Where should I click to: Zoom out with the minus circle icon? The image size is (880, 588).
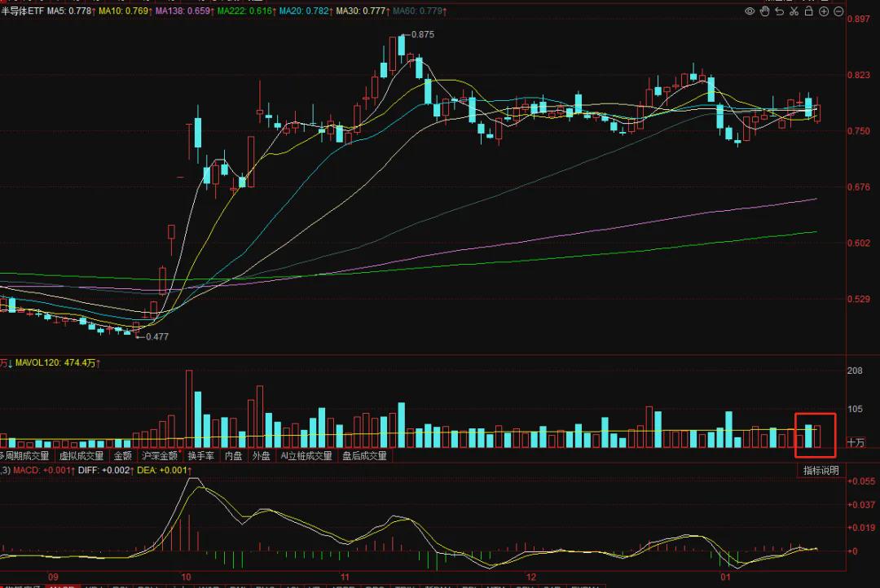coord(838,11)
